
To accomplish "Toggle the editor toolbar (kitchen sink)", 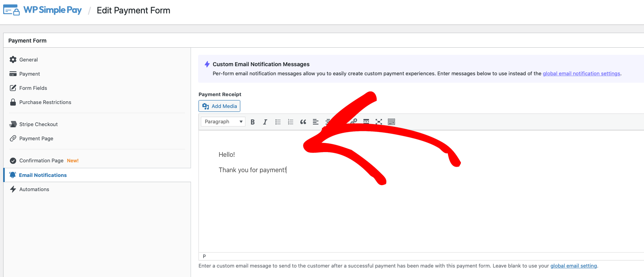I will tap(391, 122).
